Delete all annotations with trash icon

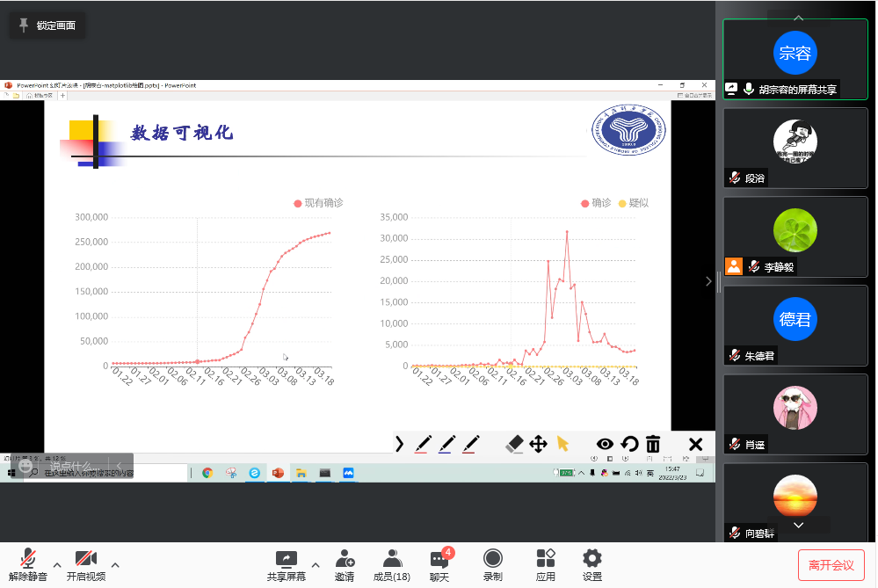(653, 444)
